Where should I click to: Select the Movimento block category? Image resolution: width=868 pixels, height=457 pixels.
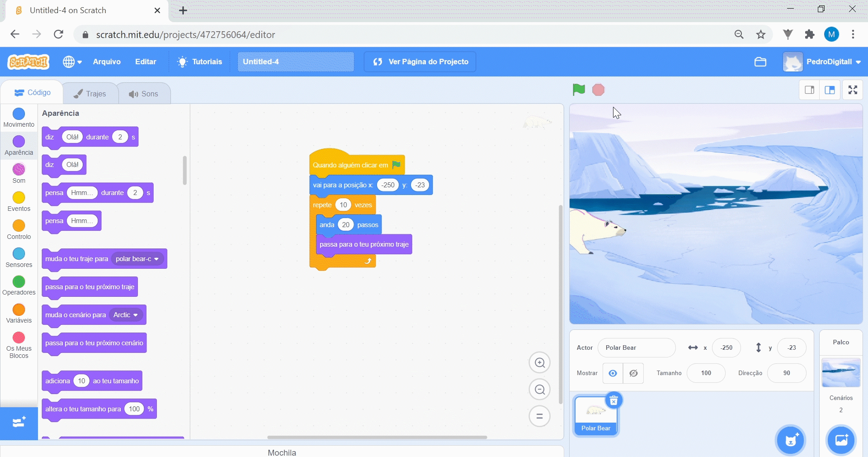[19, 118]
